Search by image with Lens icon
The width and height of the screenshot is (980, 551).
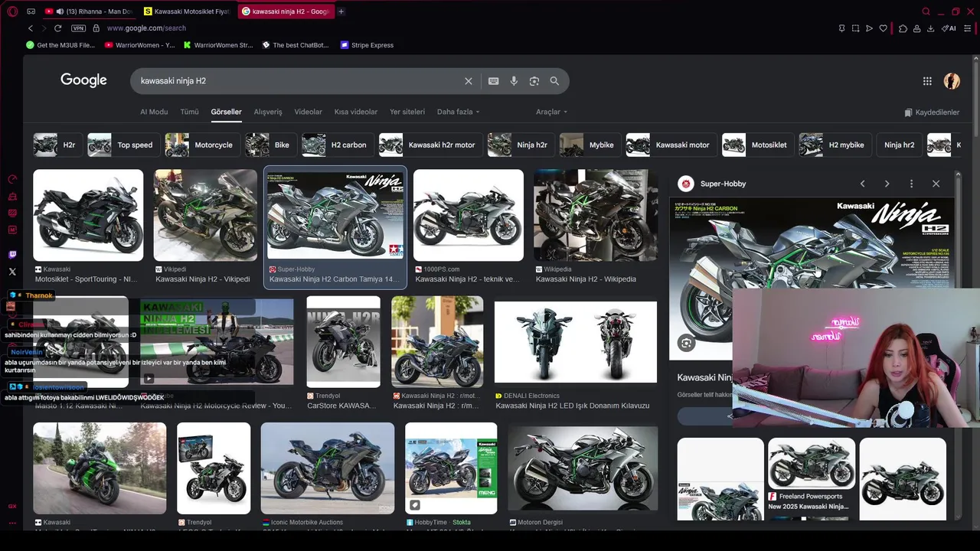pos(534,81)
